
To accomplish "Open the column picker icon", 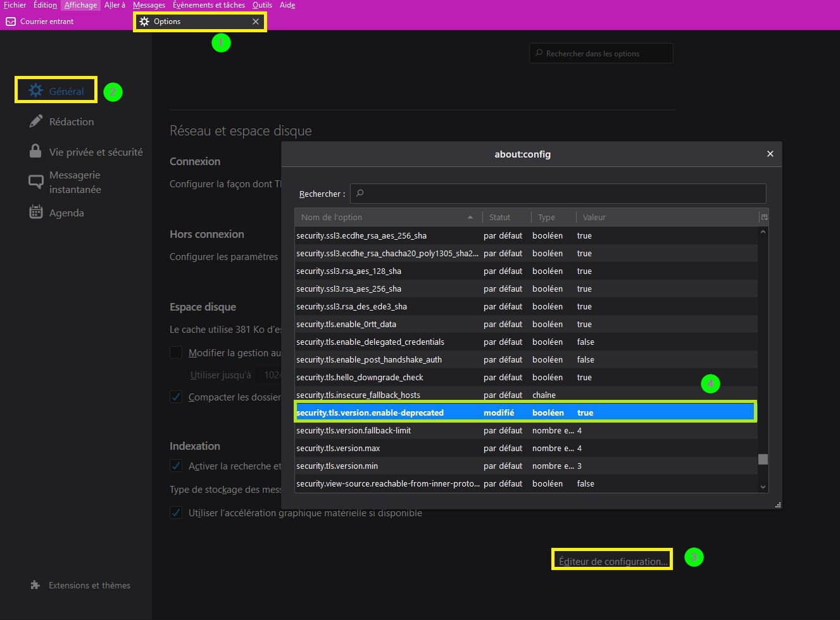I will point(764,217).
